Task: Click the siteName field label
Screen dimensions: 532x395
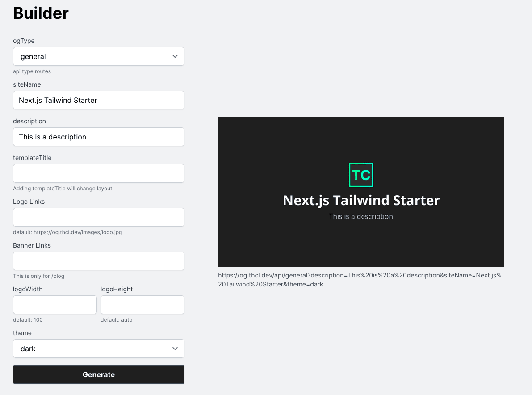Action: point(27,84)
